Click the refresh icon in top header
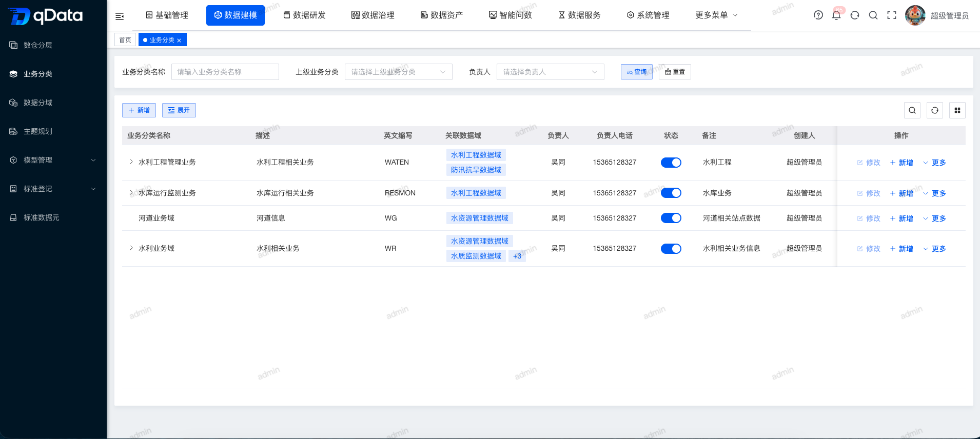 click(855, 15)
